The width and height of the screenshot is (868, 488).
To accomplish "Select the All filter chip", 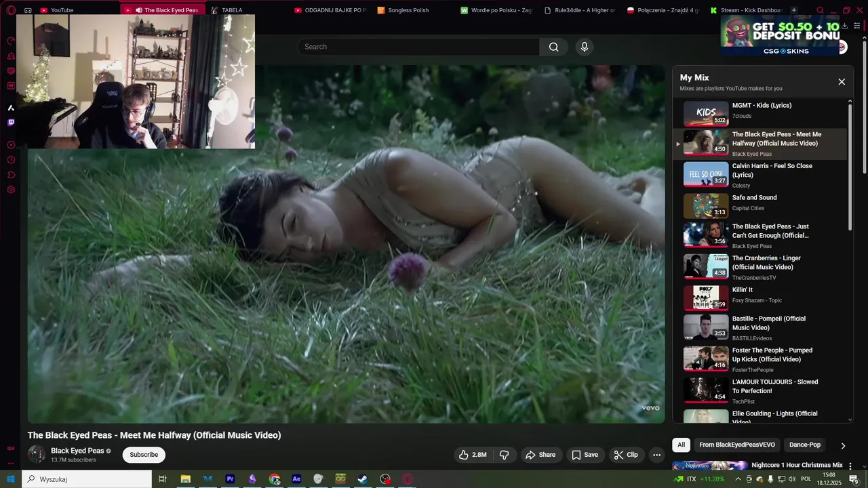I will [x=682, y=445].
